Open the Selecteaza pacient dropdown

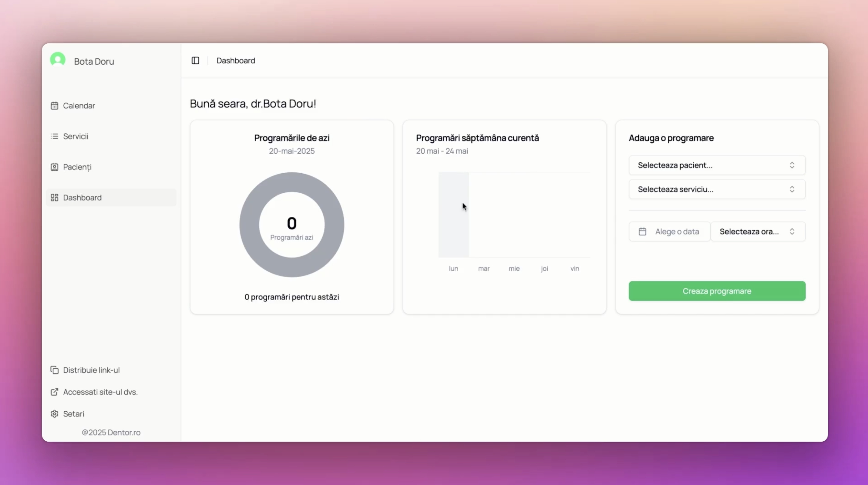tap(717, 165)
